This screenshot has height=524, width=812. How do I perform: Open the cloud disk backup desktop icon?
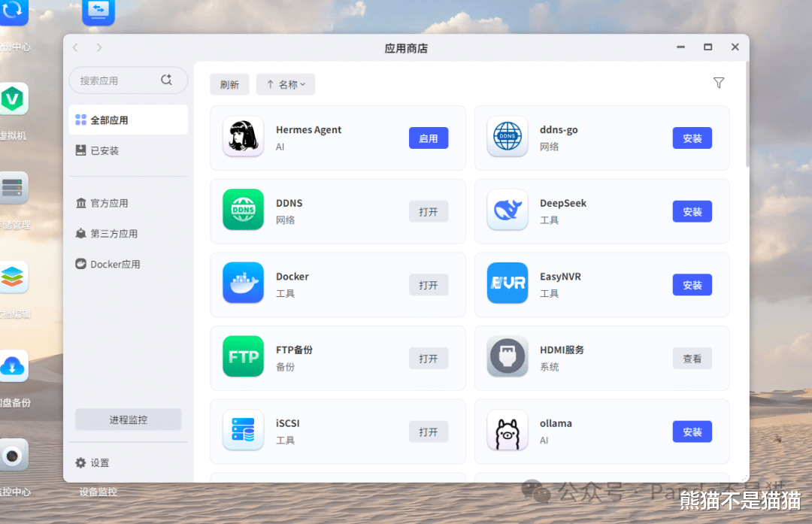tap(13, 366)
